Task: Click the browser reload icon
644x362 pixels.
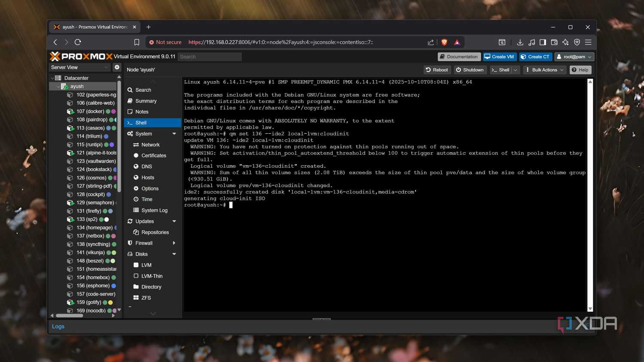Action: click(78, 42)
